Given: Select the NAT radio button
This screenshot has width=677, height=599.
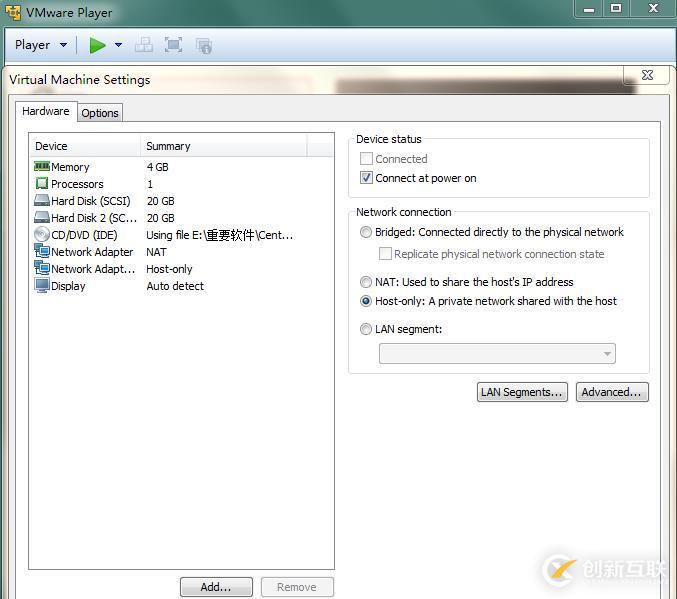Looking at the screenshot, I should coord(366,282).
